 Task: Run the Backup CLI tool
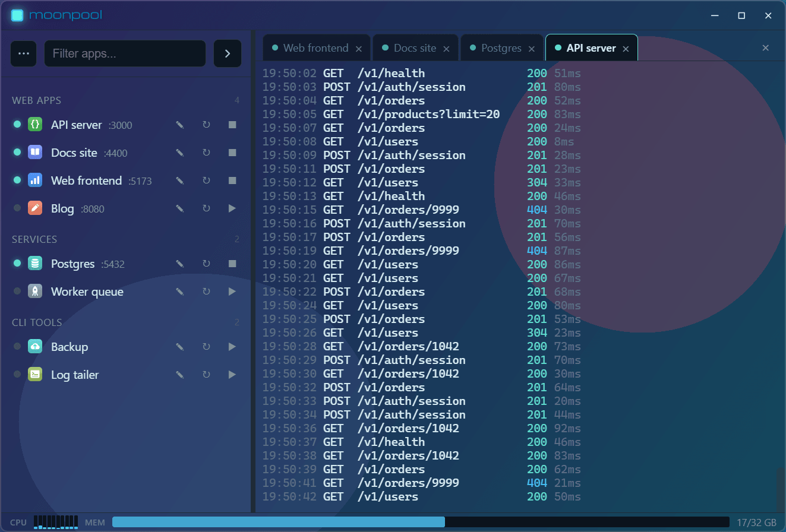(x=232, y=347)
